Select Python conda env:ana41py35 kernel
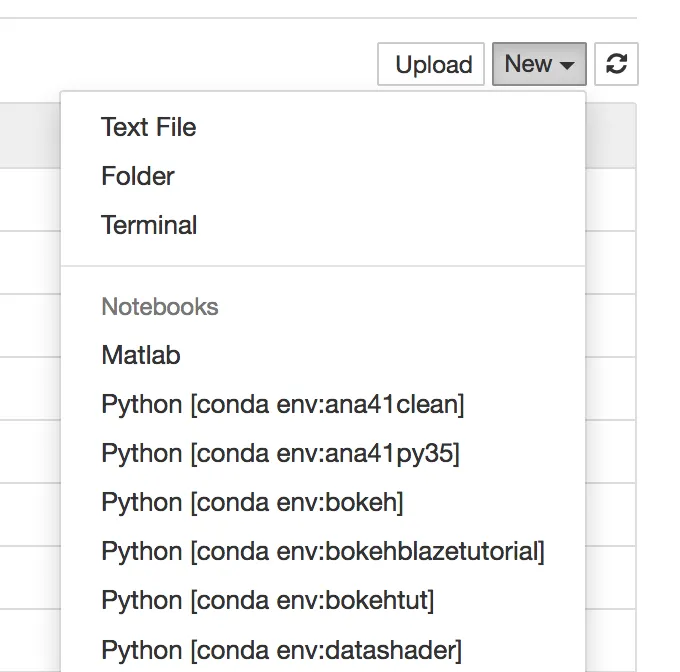The image size is (680, 672). [x=280, y=453]
